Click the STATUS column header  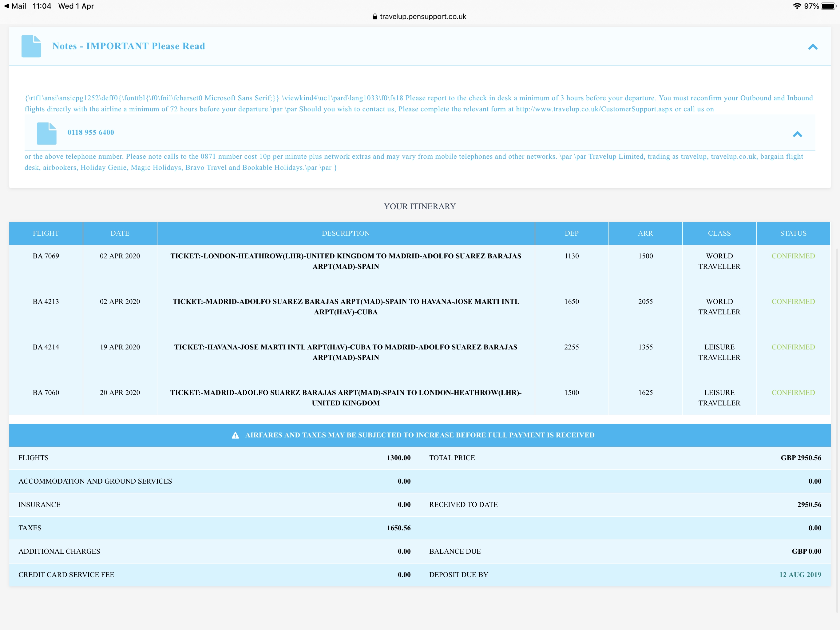click(x=793, y=233)
